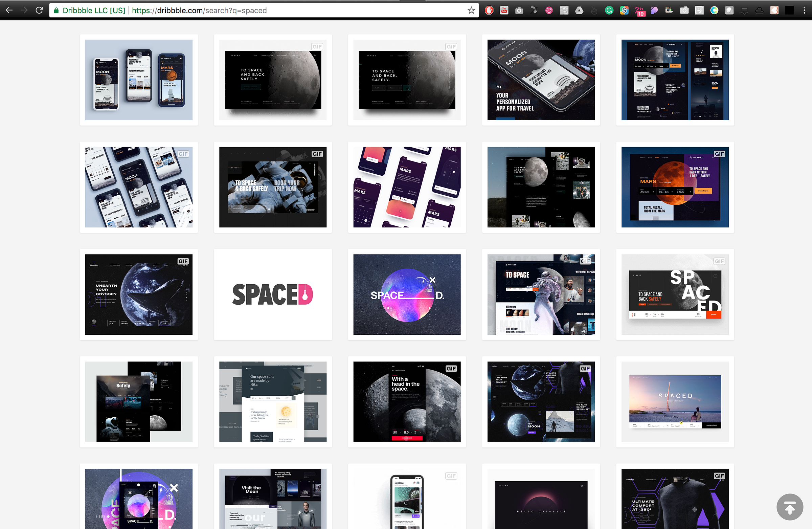Open the Chrome three-dot menu
812x529 pixels.
(804, 10)
